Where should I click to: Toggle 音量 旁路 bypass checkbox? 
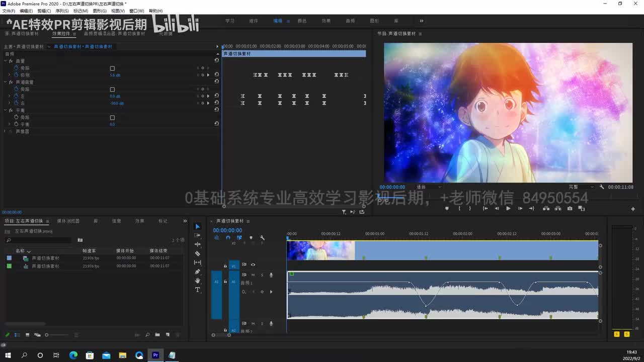pyautogui.click(x=112, y=68)
